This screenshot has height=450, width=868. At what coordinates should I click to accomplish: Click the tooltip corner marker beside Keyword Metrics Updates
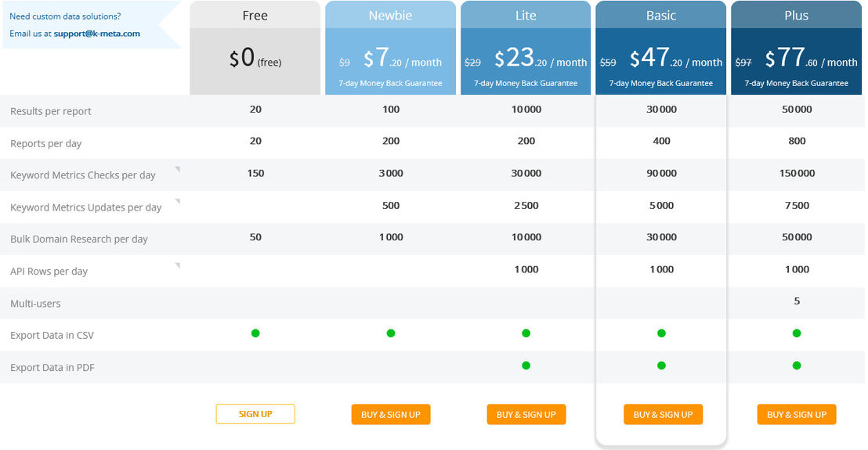pyautogui.click(x=178, y=201)
